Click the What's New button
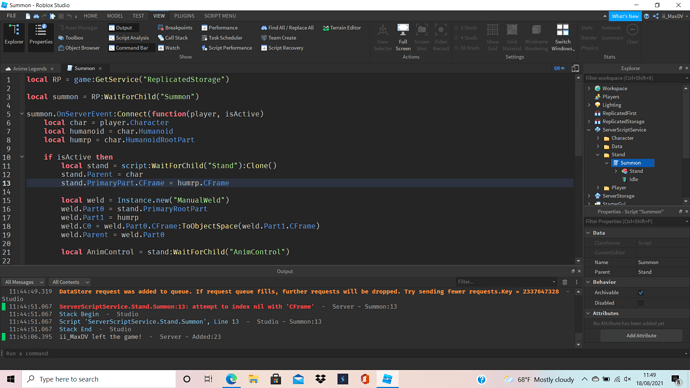 pos(625,16)
